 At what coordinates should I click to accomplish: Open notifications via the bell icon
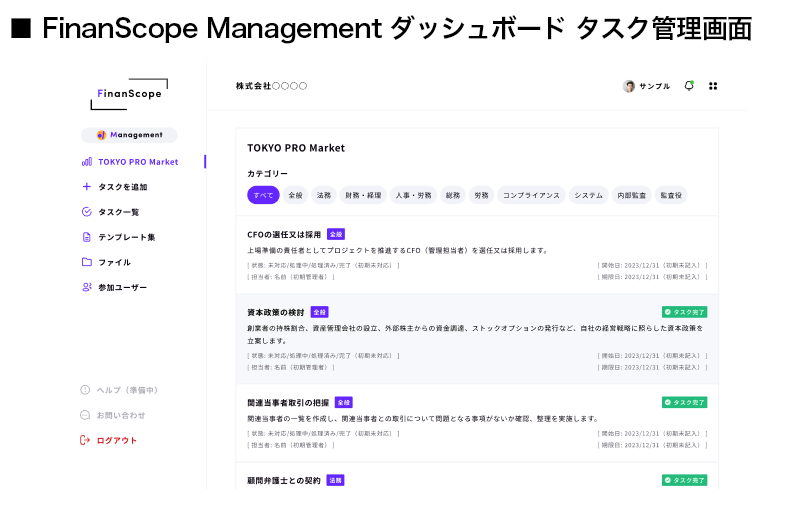(689, 86)
